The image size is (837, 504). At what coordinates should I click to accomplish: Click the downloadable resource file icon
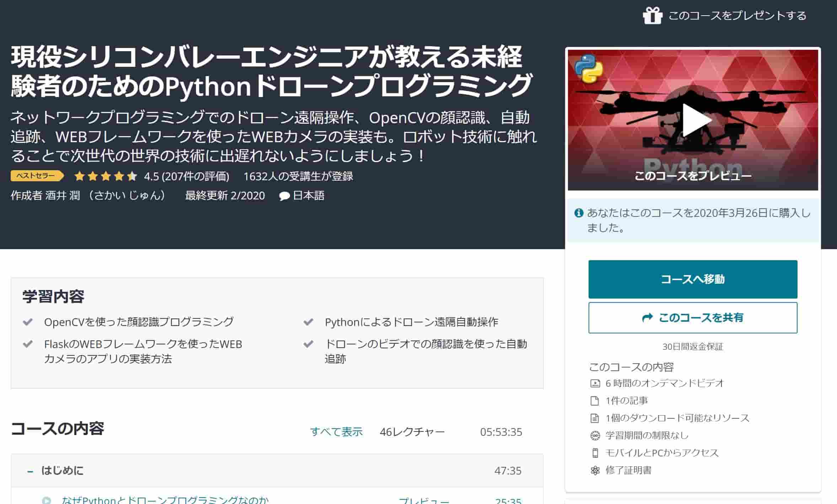[x=595, y=418]
